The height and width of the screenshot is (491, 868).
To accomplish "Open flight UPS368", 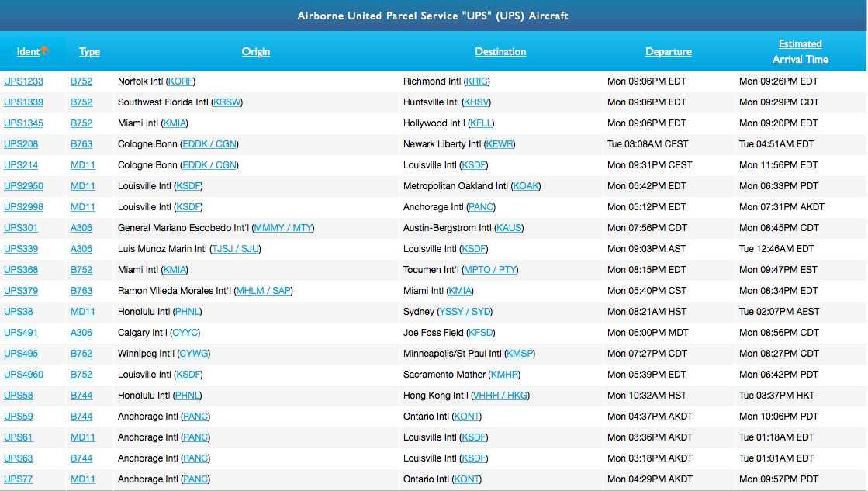I will pos(21,270).
